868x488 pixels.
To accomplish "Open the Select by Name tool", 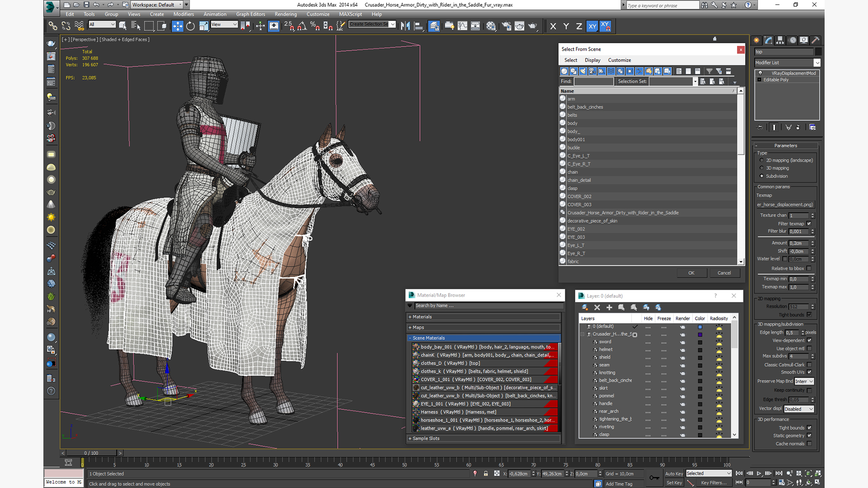I will pos(135,26).
